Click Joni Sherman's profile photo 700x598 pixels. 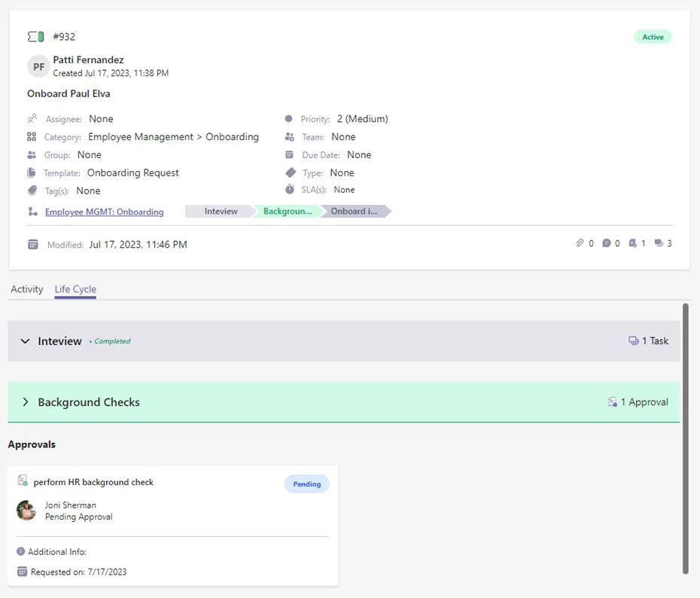tap(26, 511)
